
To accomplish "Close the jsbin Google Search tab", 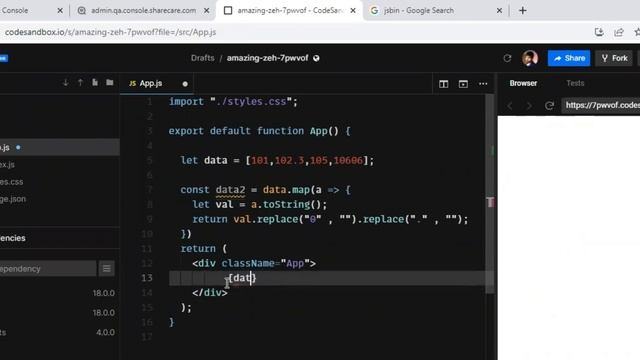I will point(499,11).
